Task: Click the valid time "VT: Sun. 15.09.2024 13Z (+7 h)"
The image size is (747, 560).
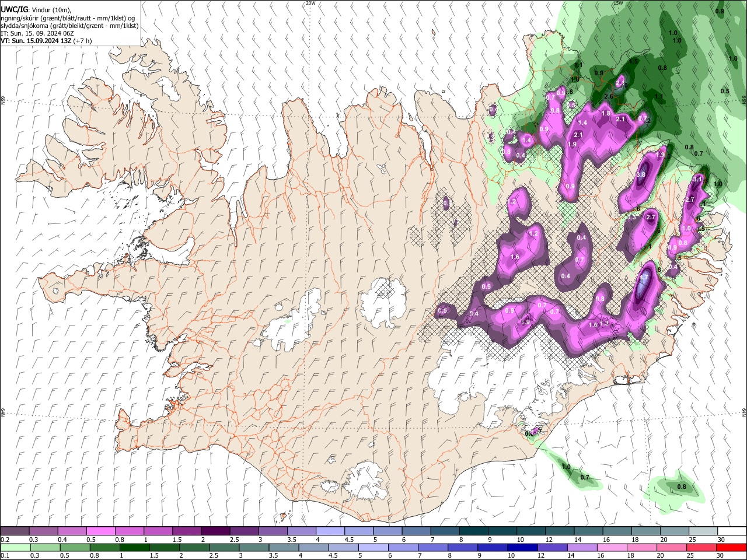Action: 47,41
